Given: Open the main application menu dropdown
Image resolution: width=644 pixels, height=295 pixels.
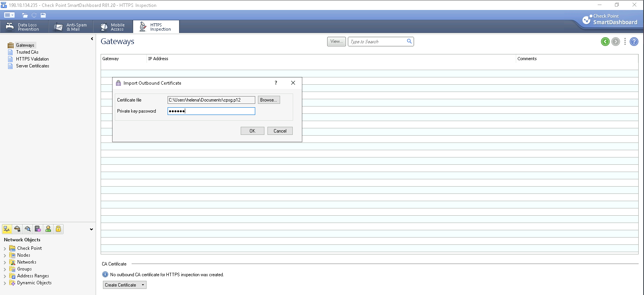Looking at the screenshot, I should pos(9,15).
